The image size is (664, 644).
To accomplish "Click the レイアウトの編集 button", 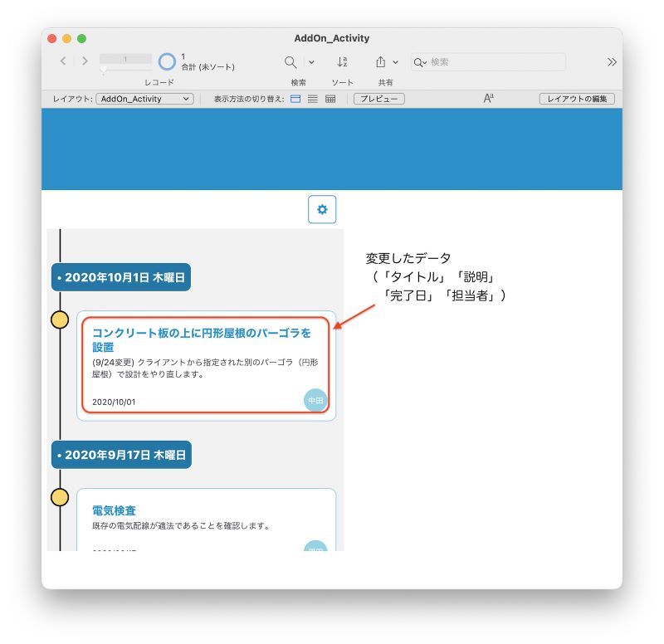I will [577, 99].
